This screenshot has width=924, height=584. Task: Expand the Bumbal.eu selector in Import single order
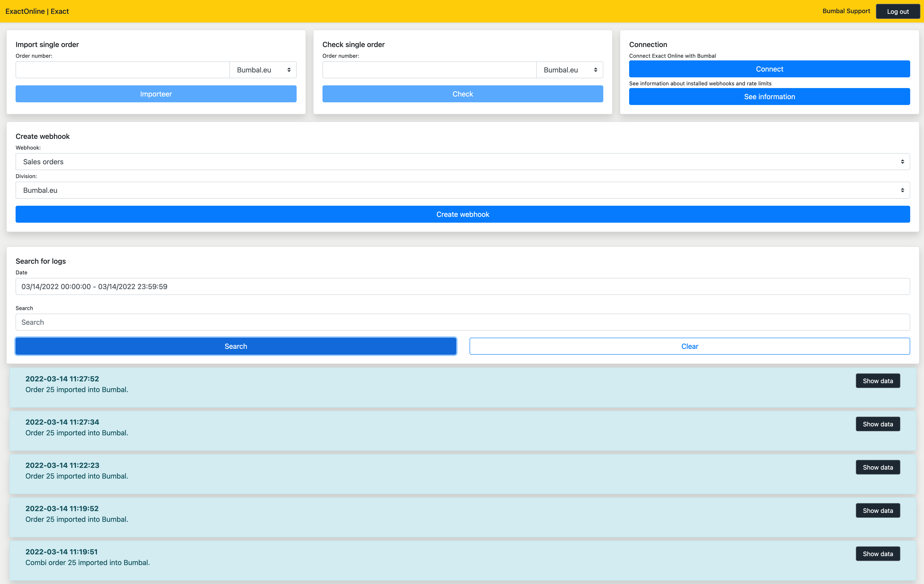262,69
